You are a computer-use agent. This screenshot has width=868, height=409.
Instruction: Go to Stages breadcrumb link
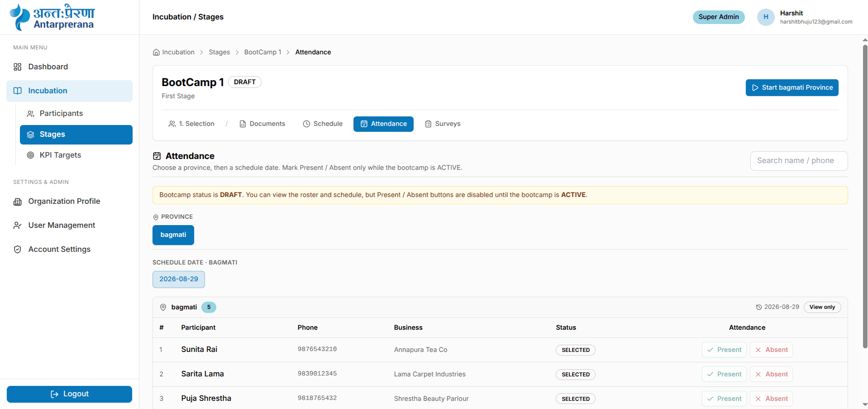(x=219, y=53)
